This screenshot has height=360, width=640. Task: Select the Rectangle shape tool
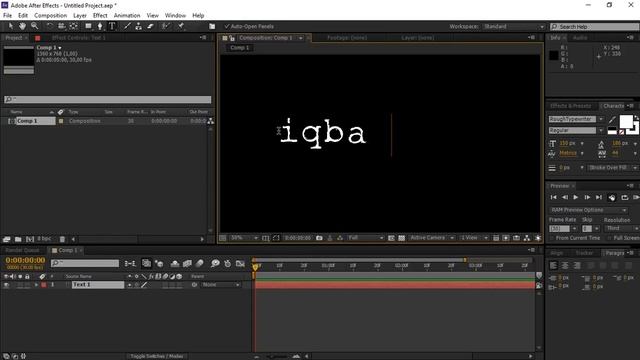pyautogui.click(x=88, y=26)
